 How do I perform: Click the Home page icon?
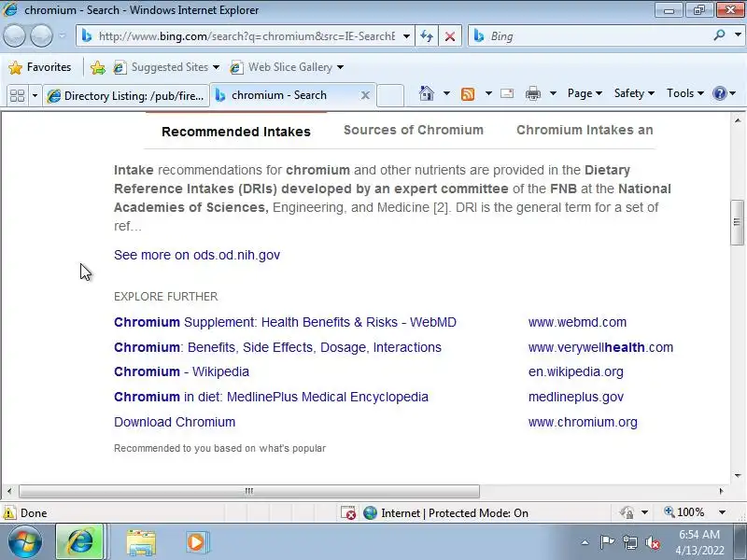point(427,93)
